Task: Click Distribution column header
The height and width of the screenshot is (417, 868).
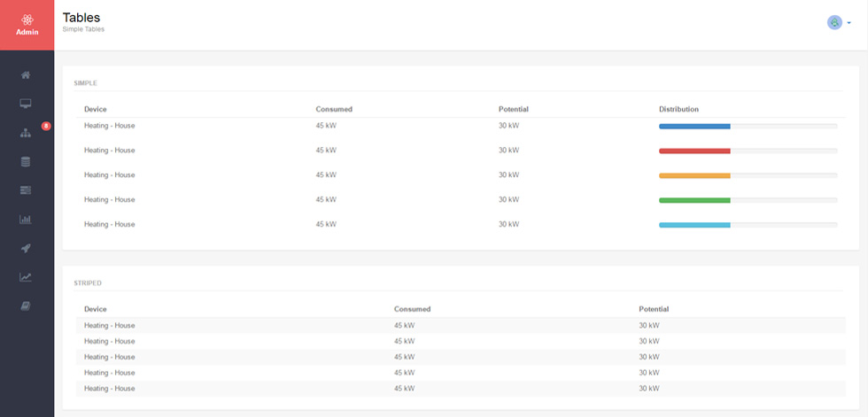Action: click(x=678, y=110)
